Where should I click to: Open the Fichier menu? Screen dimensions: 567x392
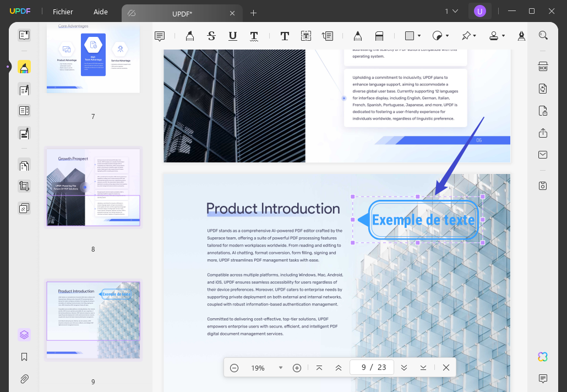(63, 12)
